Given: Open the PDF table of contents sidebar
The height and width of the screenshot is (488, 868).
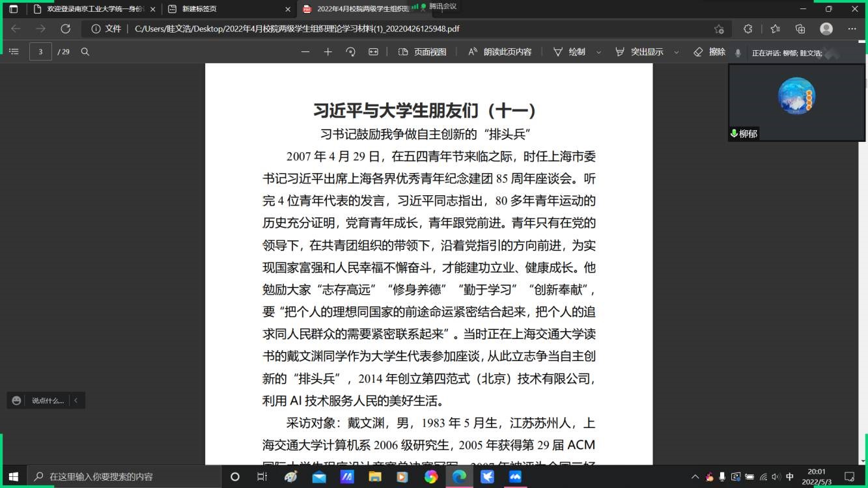Looking at the screenshot, I should 14,52.
